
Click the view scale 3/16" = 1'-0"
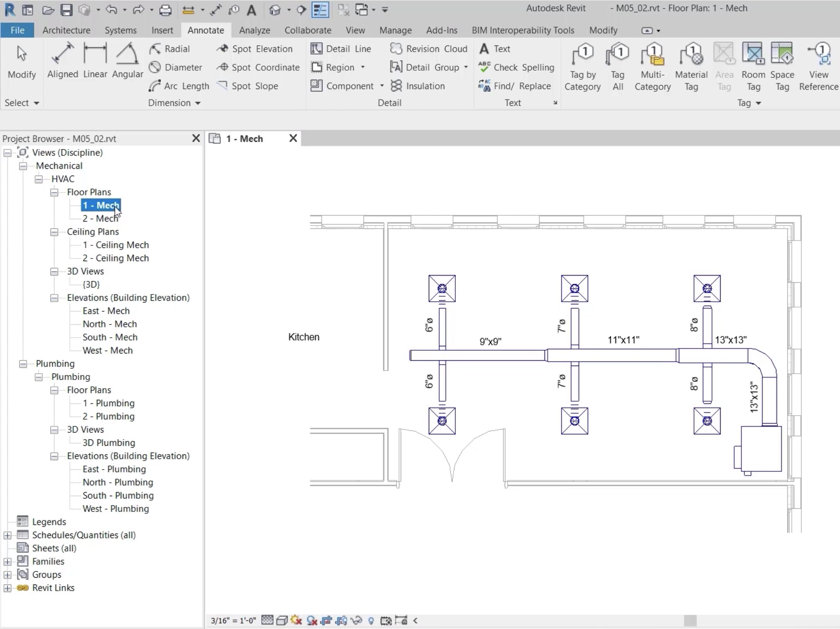pyautogui.click(x=233, y=620)
